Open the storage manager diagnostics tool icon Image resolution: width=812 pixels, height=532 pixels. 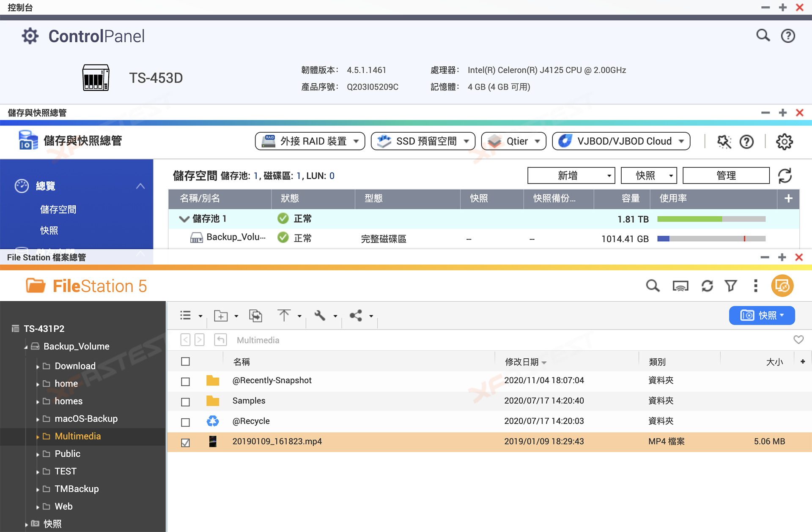point(724,142)
